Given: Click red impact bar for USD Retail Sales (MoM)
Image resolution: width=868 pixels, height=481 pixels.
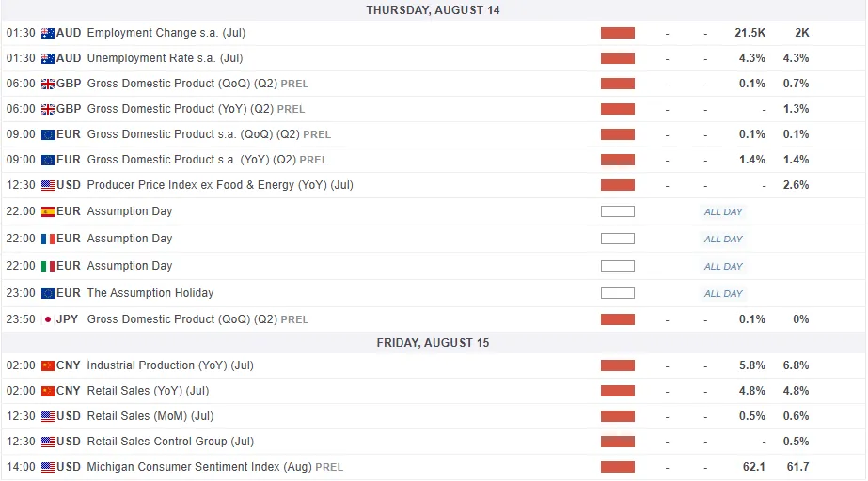Looking at the screenshot, I should (x=617, y=416).
